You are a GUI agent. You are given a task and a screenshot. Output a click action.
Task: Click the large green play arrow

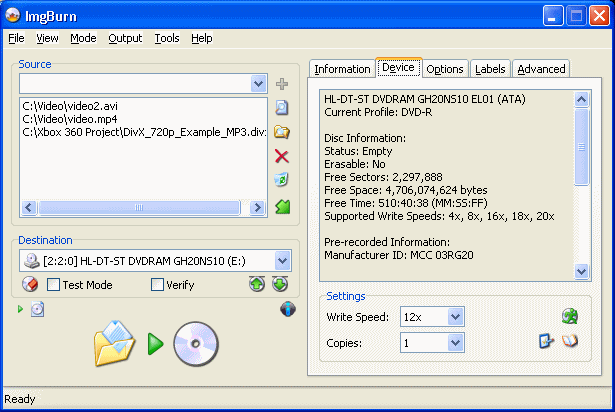pyautogui.click(x=155, y=344)
